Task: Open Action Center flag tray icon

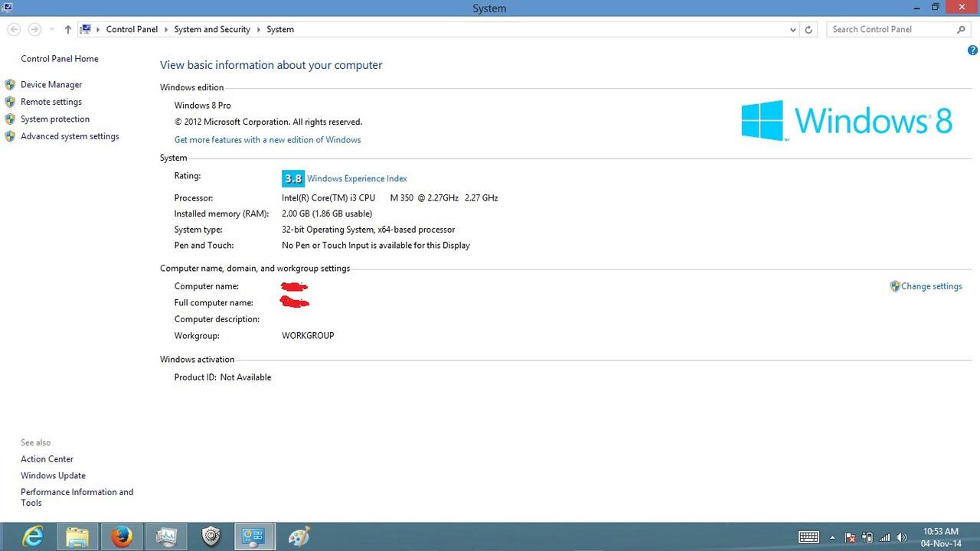Action: coord(850,537)
